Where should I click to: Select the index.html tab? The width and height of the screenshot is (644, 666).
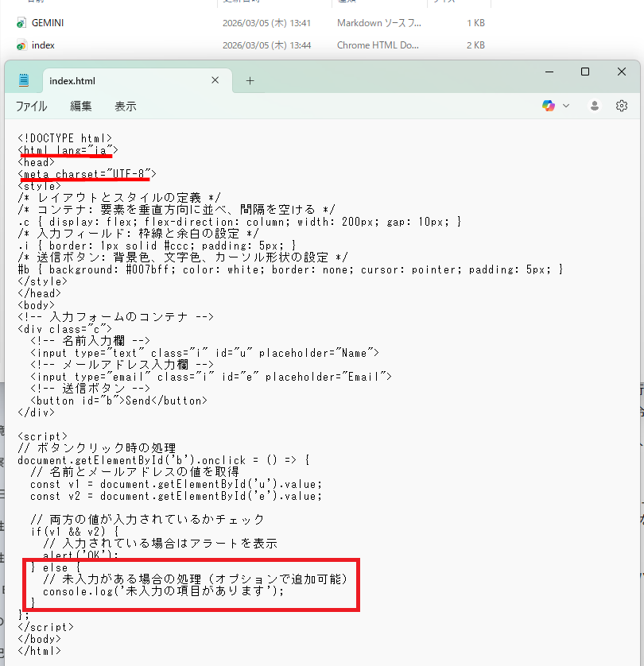(x=138, y=81)
